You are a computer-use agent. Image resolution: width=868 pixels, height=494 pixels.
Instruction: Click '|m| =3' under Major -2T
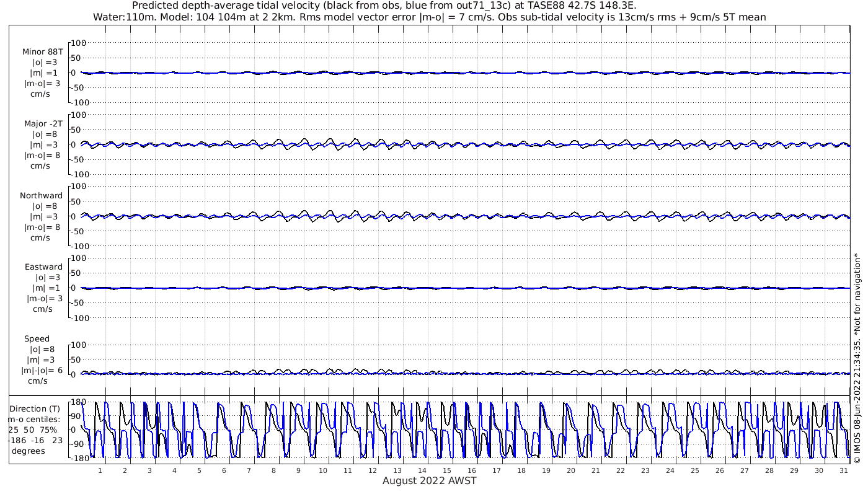[x=45, y=145]
